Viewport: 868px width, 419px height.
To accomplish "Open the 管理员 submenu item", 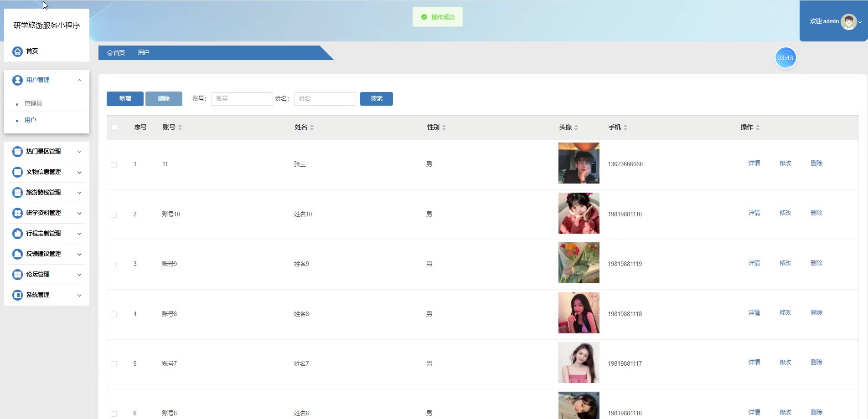I will (33, 103).
